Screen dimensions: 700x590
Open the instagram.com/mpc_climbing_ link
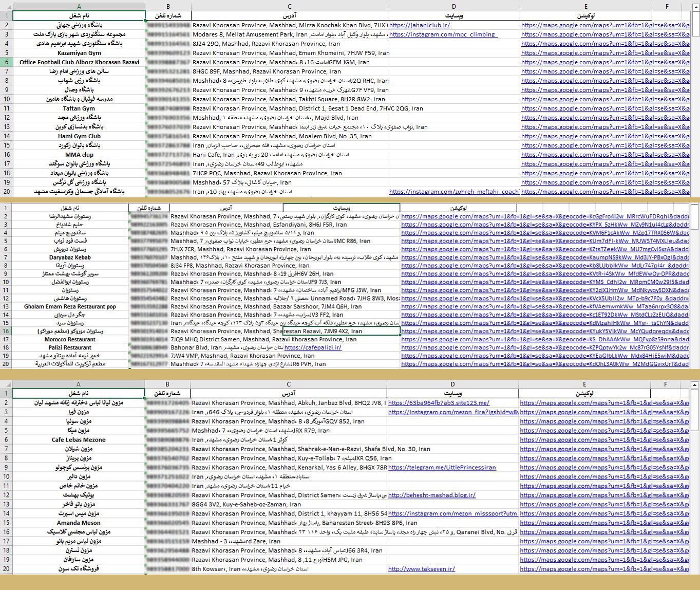443,34
